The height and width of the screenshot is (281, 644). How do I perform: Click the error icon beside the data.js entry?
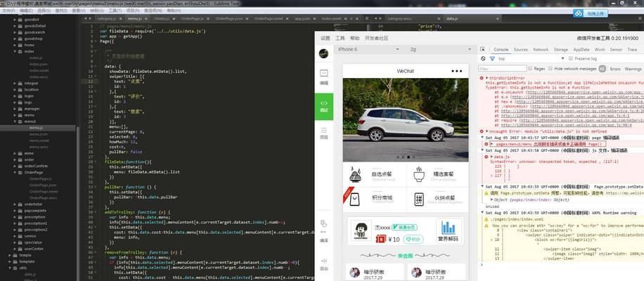pos(487,157)
